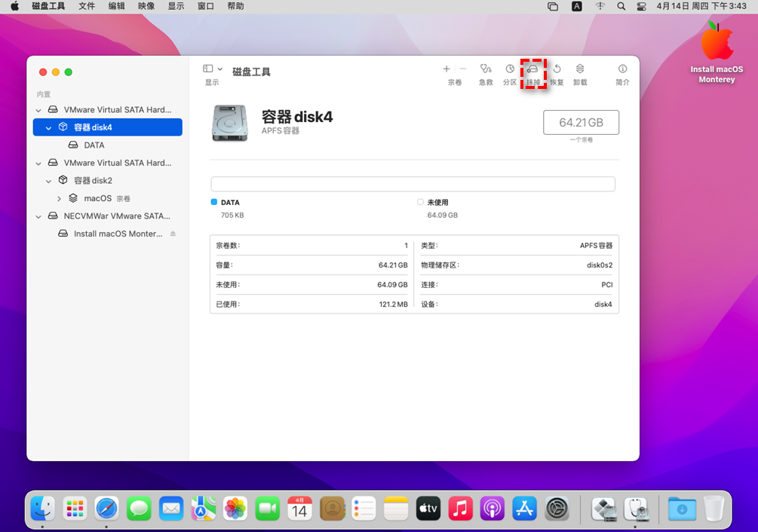Click the 64.21 GB capacity box
Viewport: 758px width, 532px height.
point(581,123)
